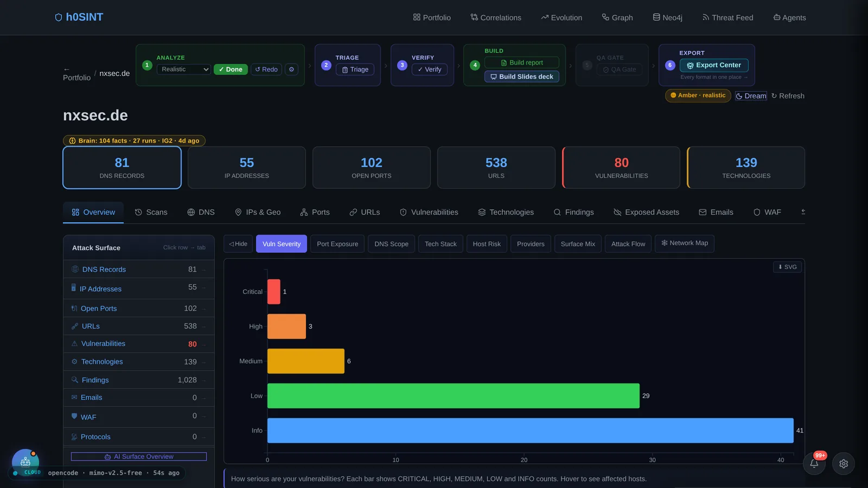Open the 139 Technologies stat card

pyautogui.click(x=746, y=168)
